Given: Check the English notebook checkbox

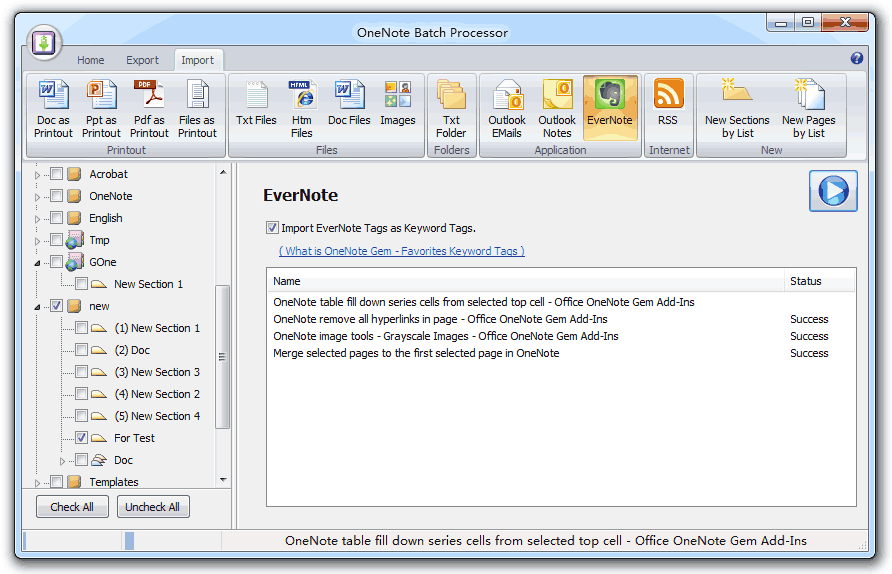Looking at the screenshot, I should pyautogui.click(x=56, y=218).
